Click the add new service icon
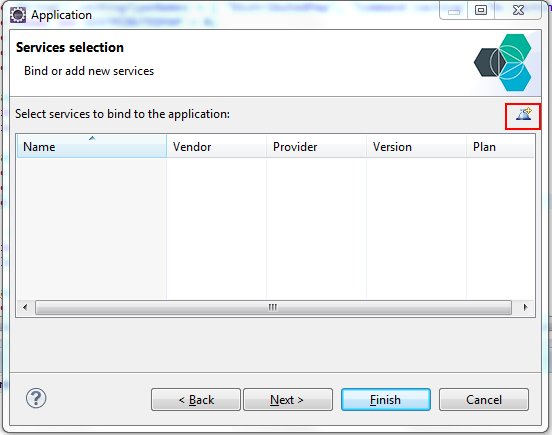 (523, 115)
